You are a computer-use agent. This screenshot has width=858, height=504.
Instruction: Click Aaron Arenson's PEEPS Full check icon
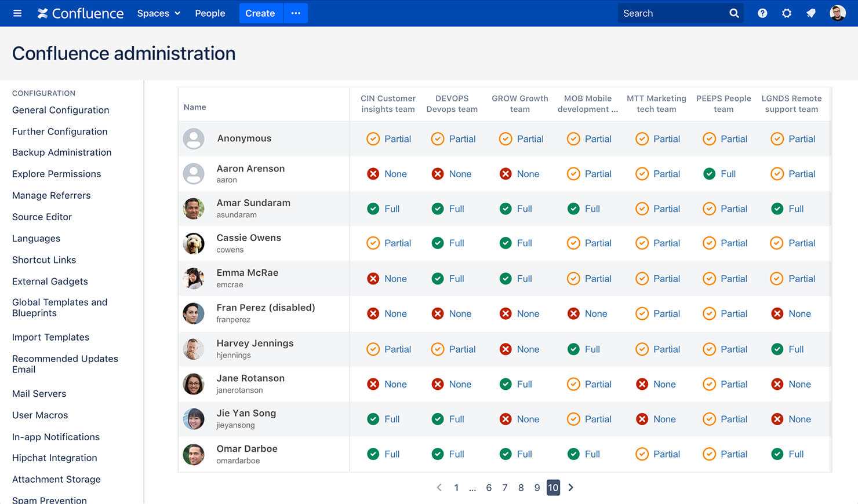tap(709, 174)
